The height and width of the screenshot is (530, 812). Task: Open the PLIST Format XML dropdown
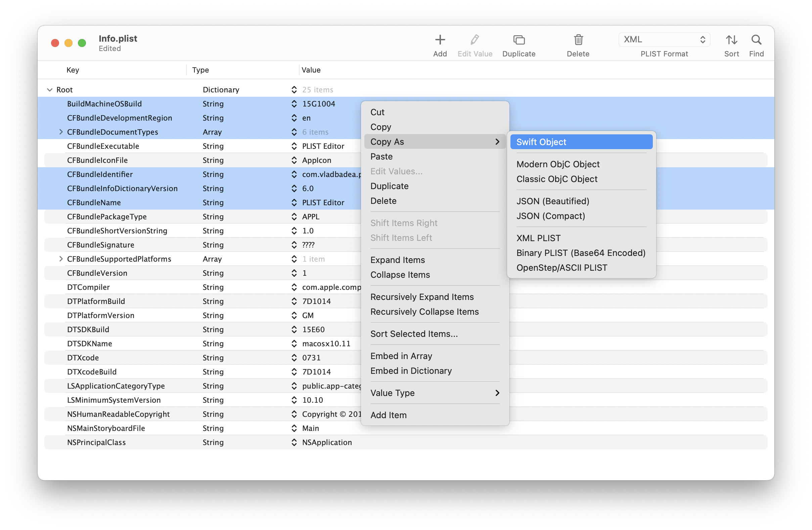tap(664, 40)
